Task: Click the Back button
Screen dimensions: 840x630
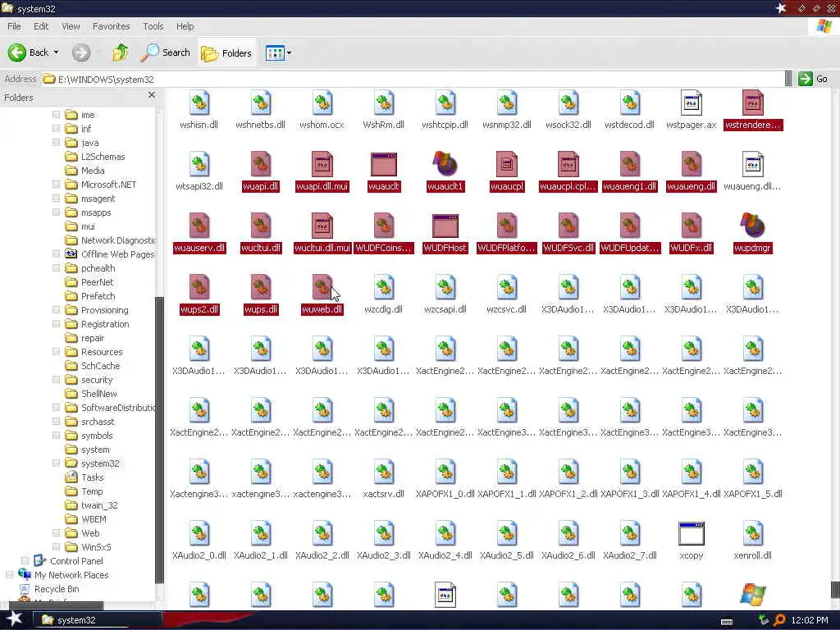Action: pyautogui.click(x=28, y=52)
